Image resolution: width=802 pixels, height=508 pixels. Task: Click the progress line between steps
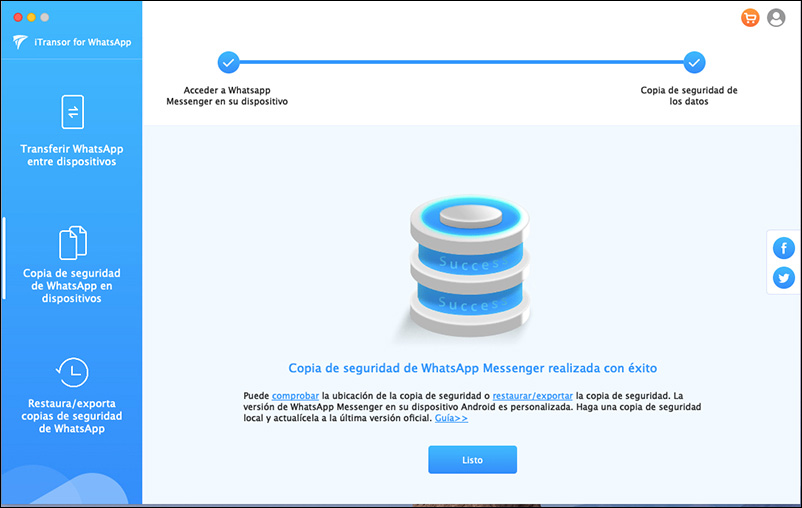(461, 62)
